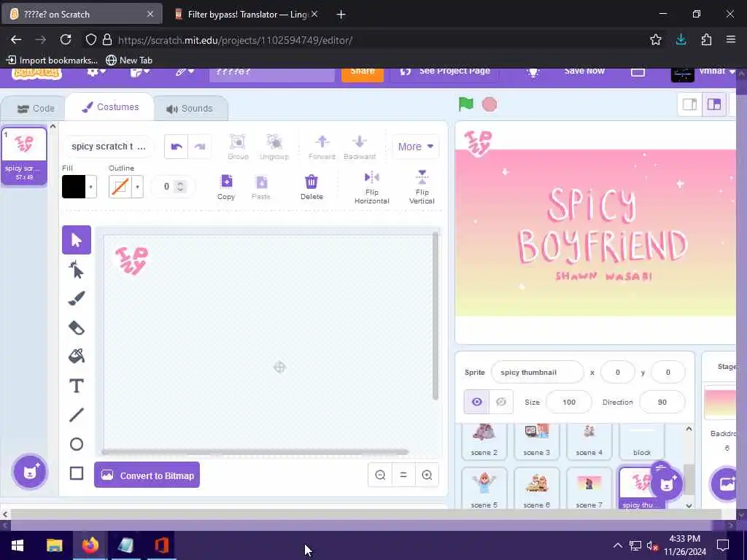Screen dimensions: 747x560
Task: Open Firefox from the taskbar
Action: point(90,545)
